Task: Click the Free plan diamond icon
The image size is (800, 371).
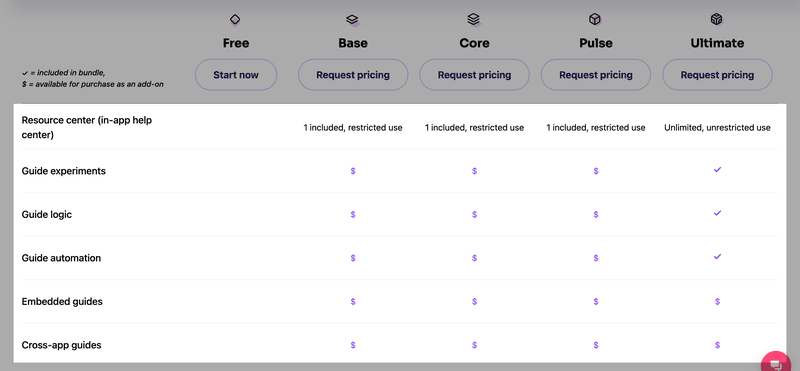Action: tap(235, 20)
